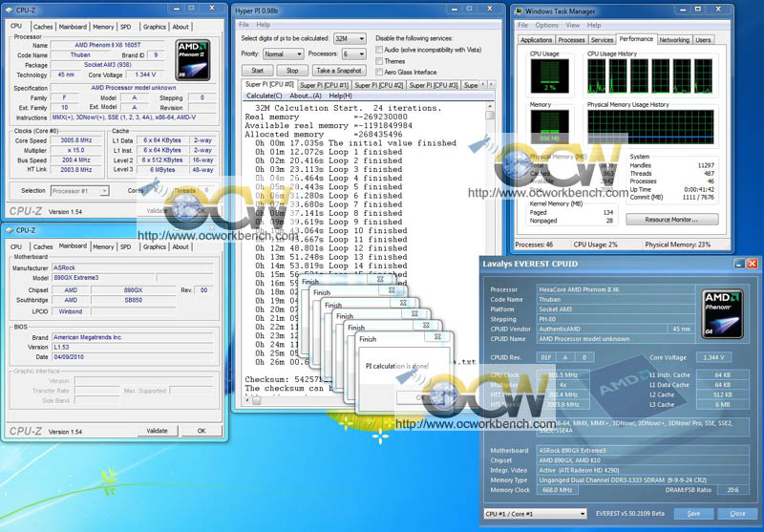764x532 pixels.
Task: Click Resource Monitor button in Task Manager
Action: 671,220
